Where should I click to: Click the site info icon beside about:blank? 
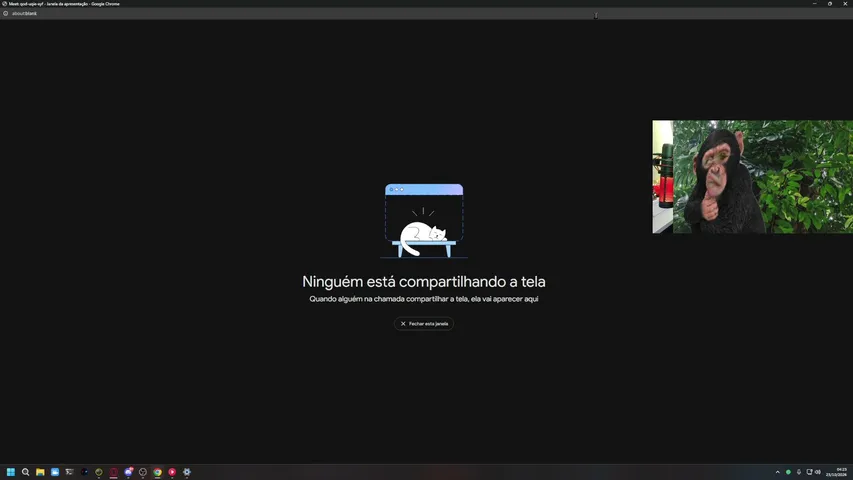5,13
